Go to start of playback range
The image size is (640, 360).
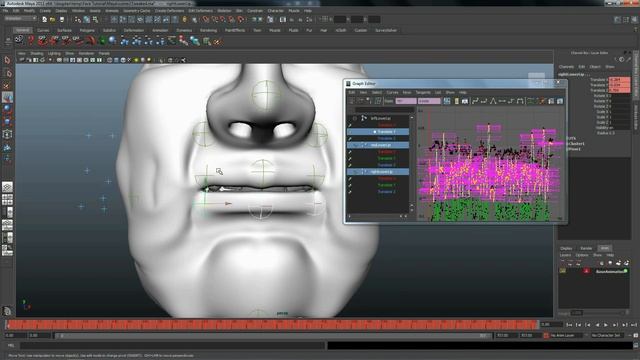click(569, 325)
